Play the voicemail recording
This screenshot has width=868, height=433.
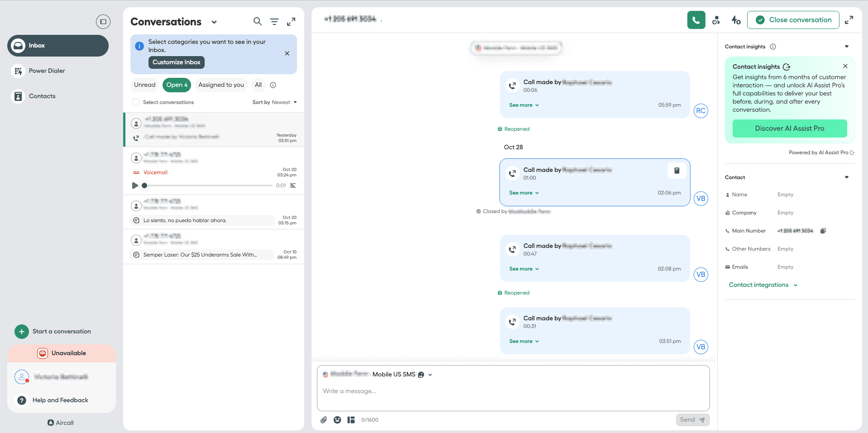pos(135,186)
